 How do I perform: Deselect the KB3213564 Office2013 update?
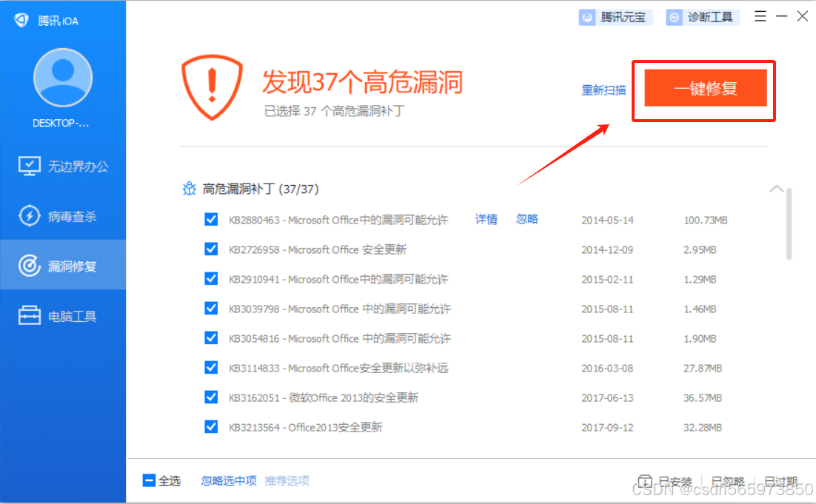pyautogui.click(x=211, y=427)
